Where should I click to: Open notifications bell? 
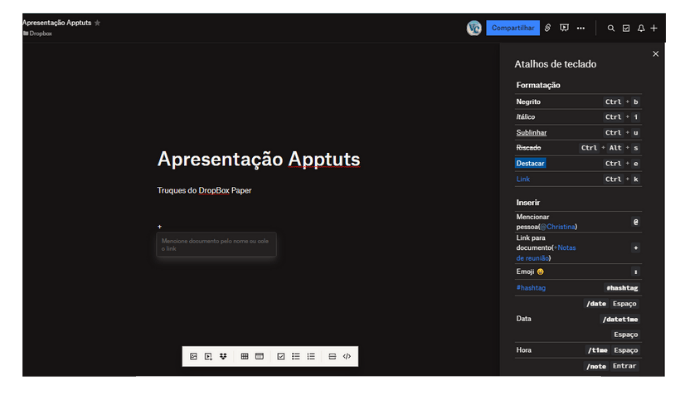(641, 28)
